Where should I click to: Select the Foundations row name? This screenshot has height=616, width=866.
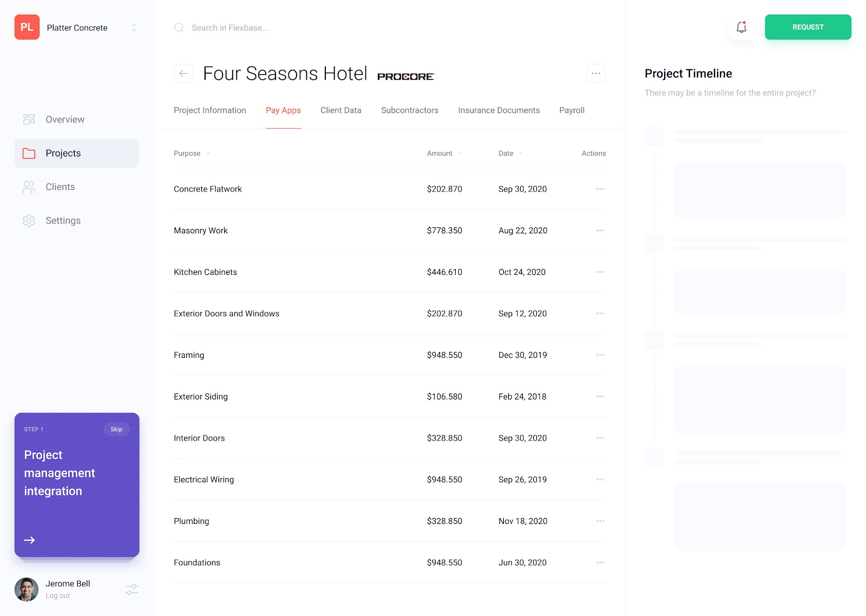click(197, 563)
